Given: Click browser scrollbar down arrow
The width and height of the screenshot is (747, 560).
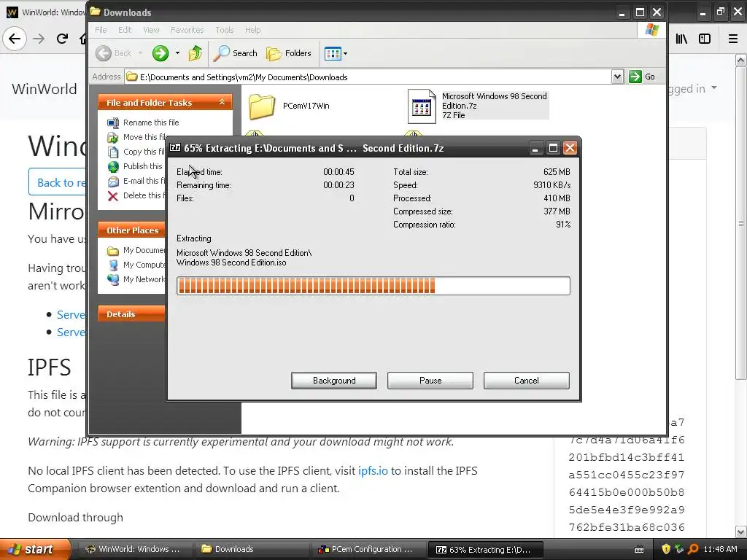Looking at the screenshot, I should [741, 532].
